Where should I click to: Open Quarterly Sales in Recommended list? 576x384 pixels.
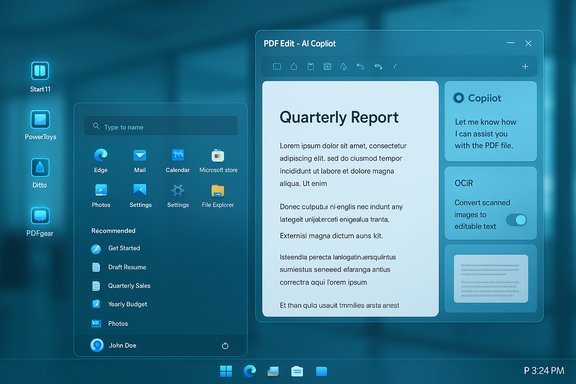pos(121,286)
